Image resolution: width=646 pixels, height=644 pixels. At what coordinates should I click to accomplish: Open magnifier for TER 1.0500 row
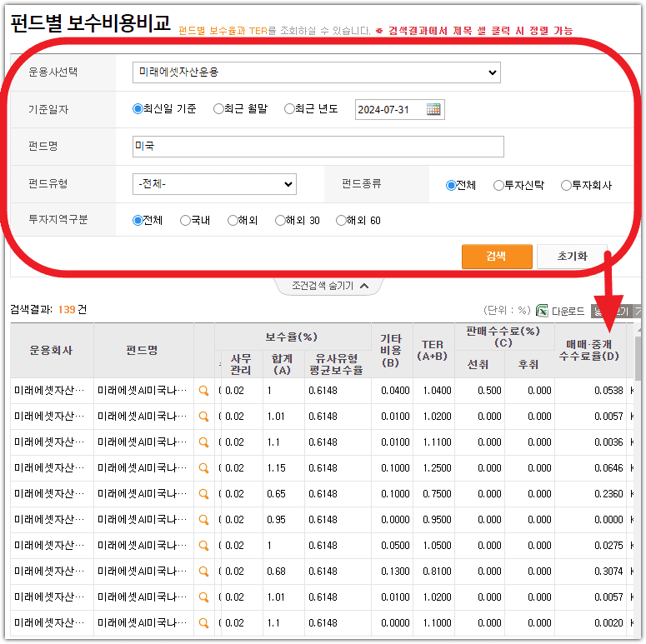coord(203,546)
